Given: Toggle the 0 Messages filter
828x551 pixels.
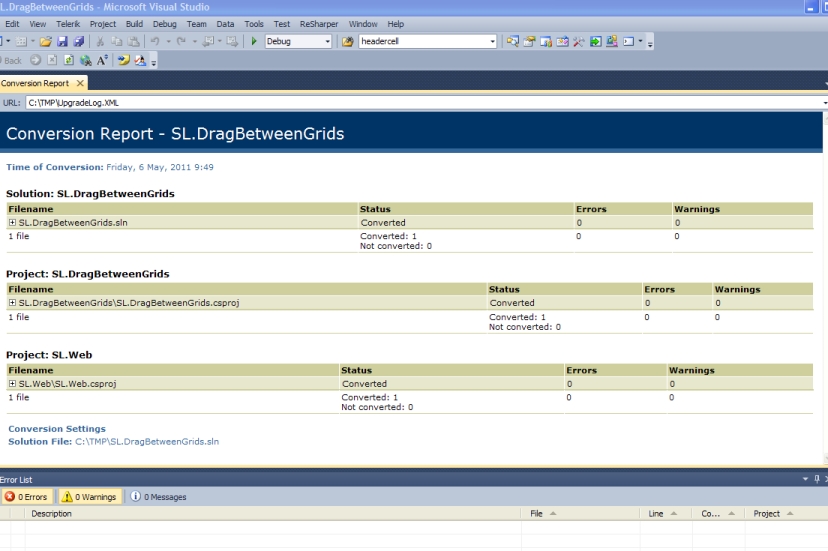Looking at the screenshot, I should [158, 497].
